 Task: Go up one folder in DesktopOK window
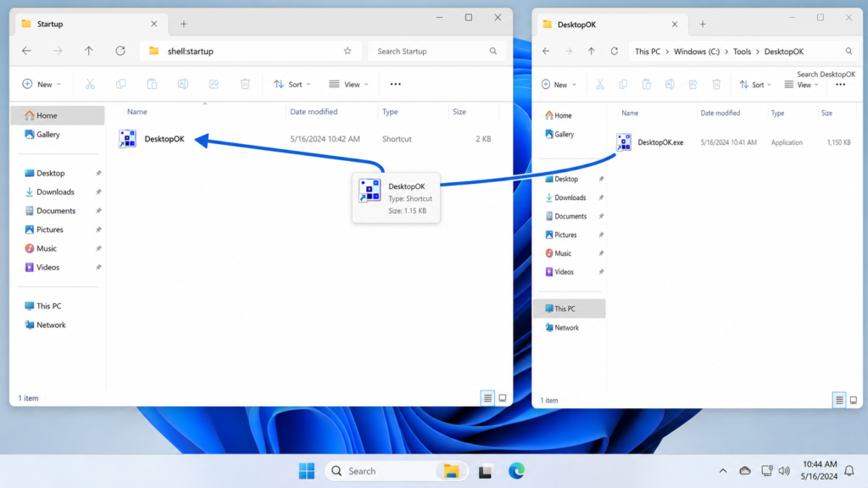[x=591, y=51]
